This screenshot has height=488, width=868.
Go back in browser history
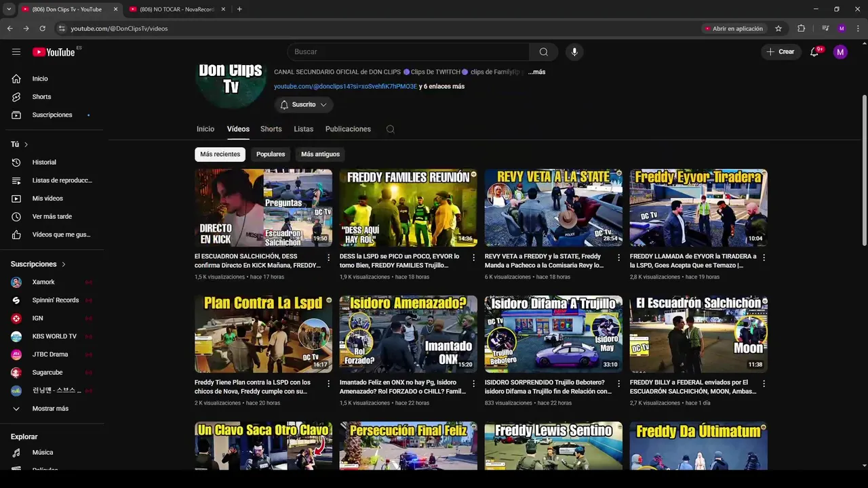coord(9,28)
